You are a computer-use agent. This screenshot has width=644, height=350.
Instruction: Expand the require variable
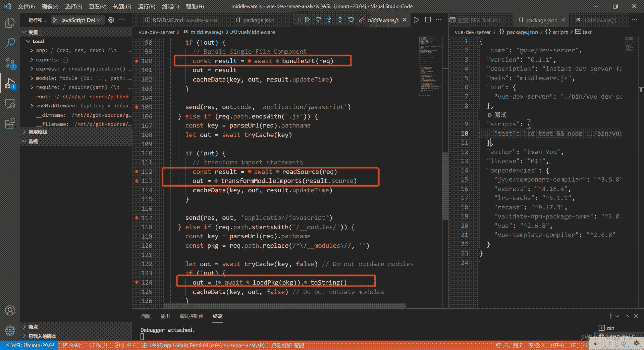(x=32, y=87)
